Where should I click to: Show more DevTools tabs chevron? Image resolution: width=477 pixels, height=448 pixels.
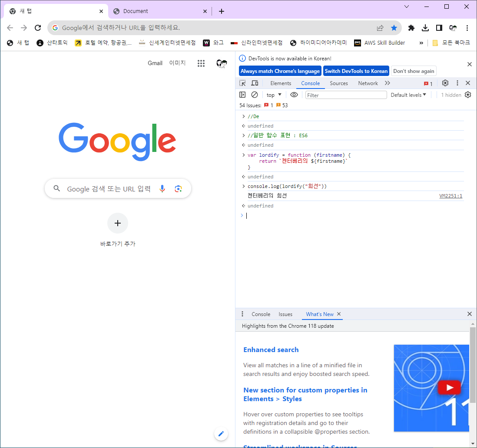387,83
